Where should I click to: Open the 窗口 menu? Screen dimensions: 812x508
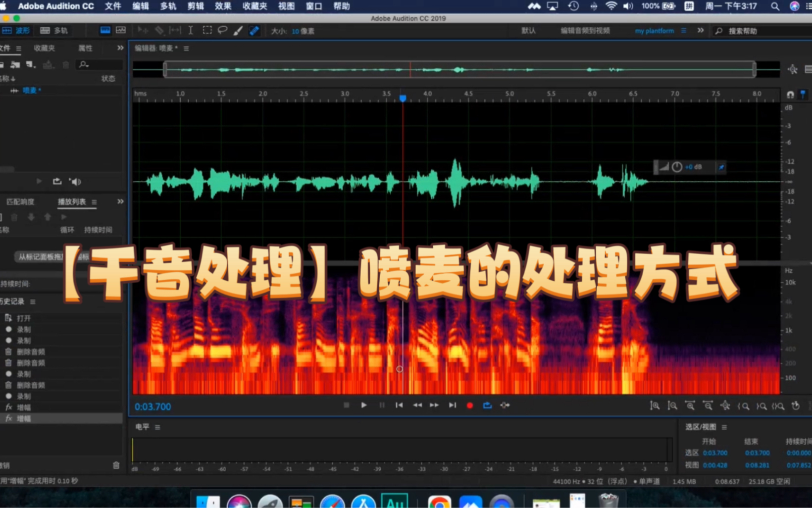point(314,6)
